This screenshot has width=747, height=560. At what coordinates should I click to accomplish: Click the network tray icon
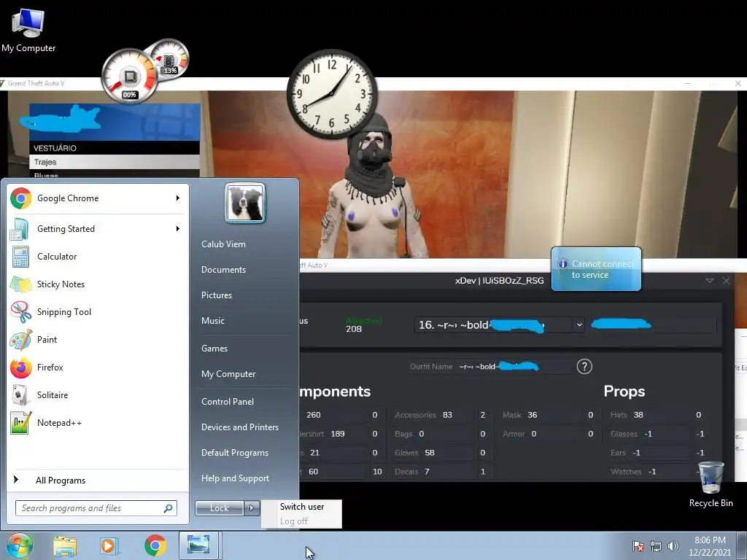pyautogui.click(x=656, y=546)
